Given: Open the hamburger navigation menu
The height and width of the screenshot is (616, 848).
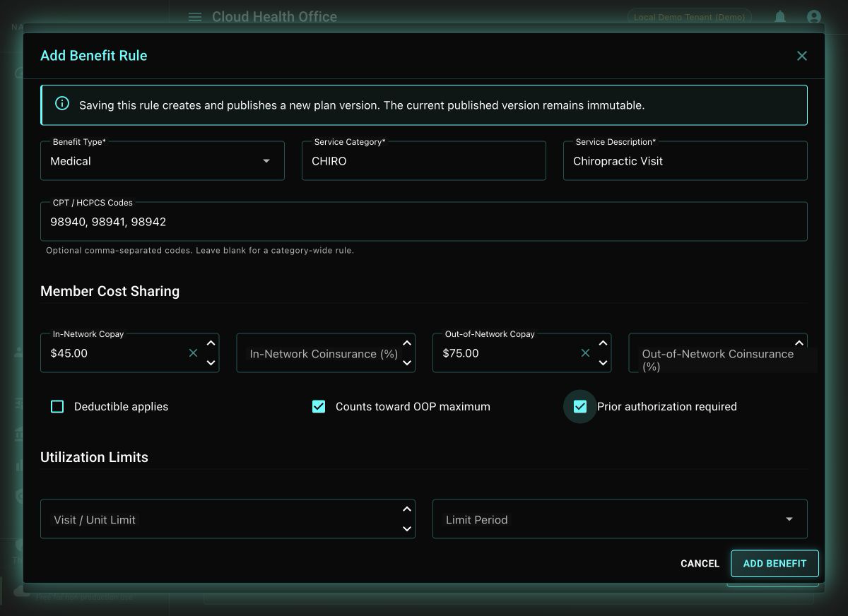Looking at the screenshot, I should click(x=195, y=17).
